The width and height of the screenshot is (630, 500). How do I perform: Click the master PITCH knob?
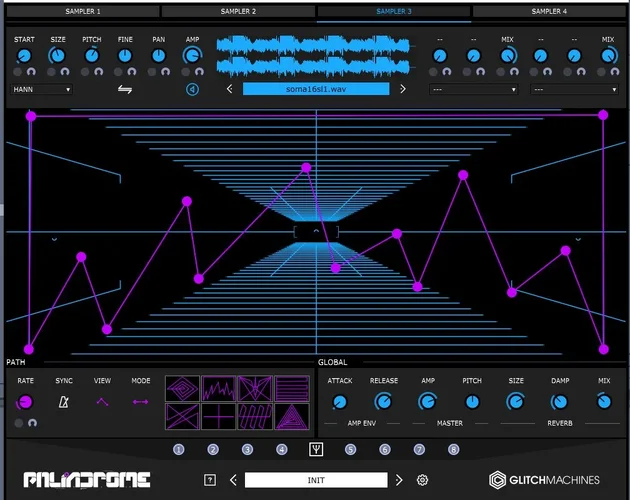pos(472,402)
